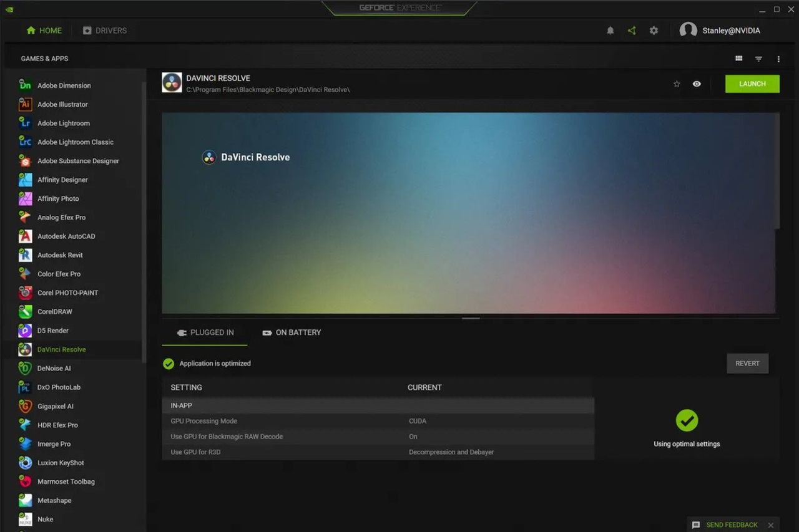Open the DRIVERS tab
Screen dimensions: 799x532
pyautogui.click(x=105, y=30)
